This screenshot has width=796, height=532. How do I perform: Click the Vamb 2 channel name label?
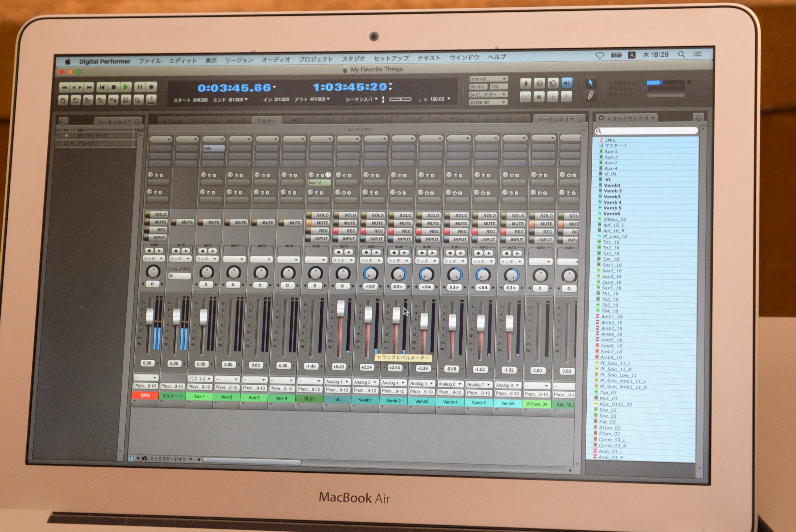point(393,401)
